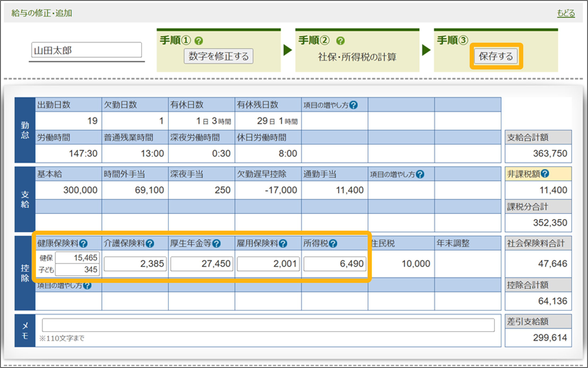The image size is (588, 368).
Task: Select the 介護保険料 input showing 2,385
Action: coord(135,264)
